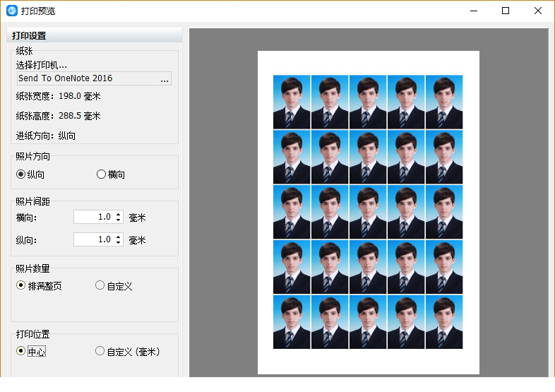This screenshot has width=555, height=392.
Task: Maximize the print preview window
Action: [x=506, y=11]
